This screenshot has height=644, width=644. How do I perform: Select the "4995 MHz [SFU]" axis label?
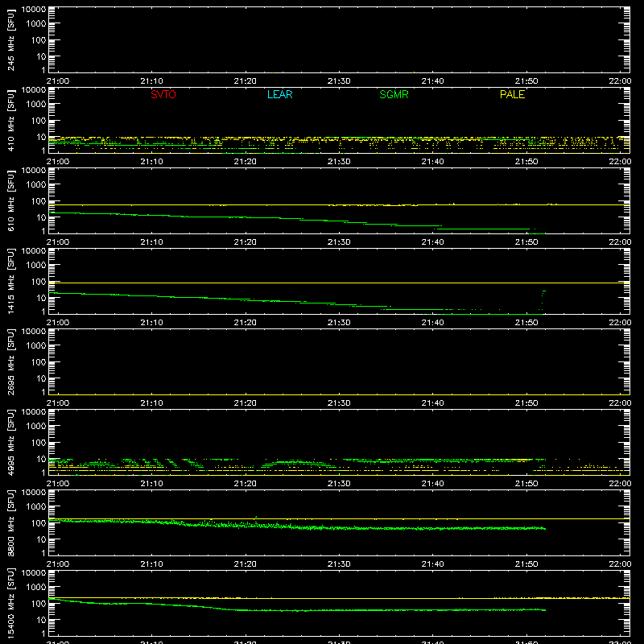[11, 442]
